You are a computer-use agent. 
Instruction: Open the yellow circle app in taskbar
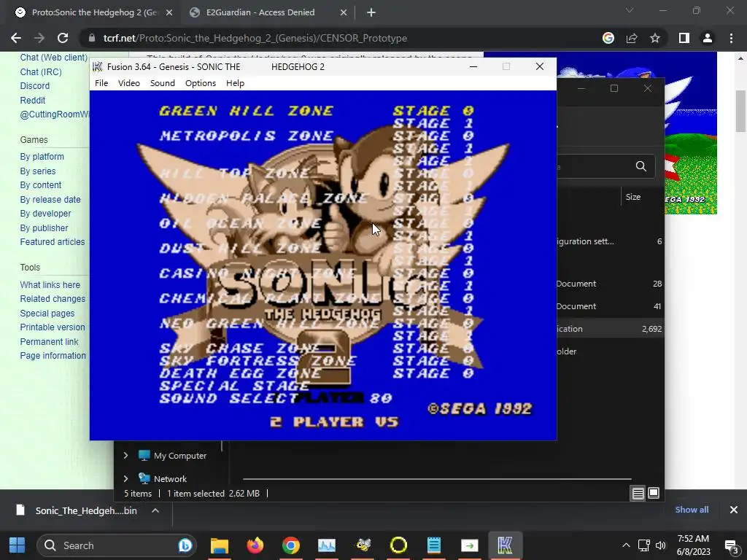tap(398, 545)
